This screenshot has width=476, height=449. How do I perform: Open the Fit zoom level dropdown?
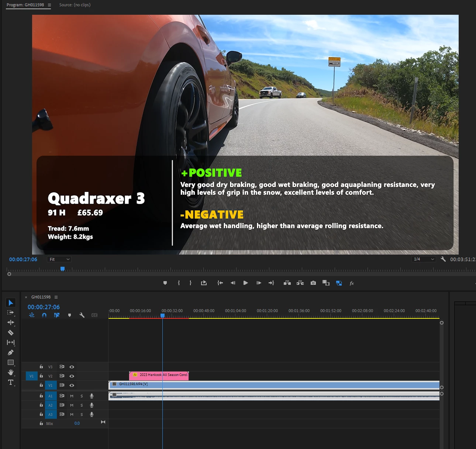click(59, 259)
